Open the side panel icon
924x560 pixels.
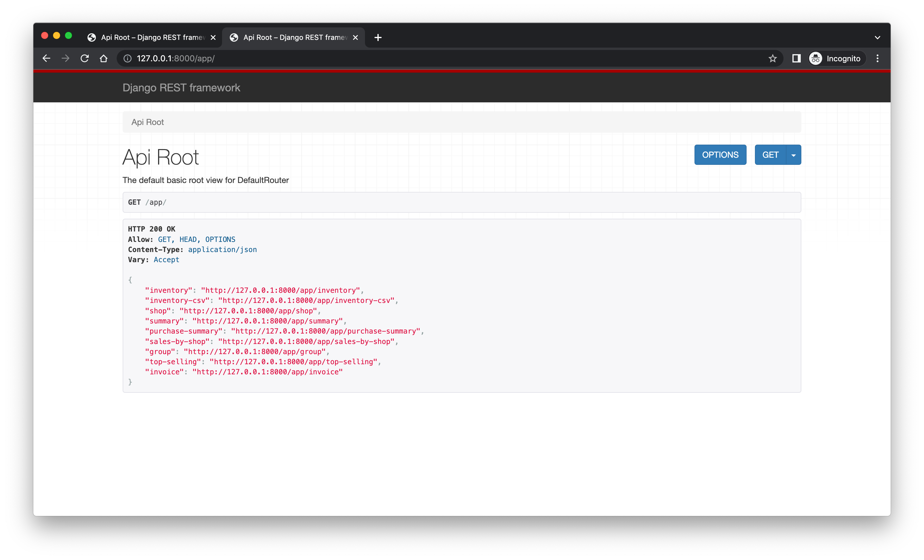point(796,59)
